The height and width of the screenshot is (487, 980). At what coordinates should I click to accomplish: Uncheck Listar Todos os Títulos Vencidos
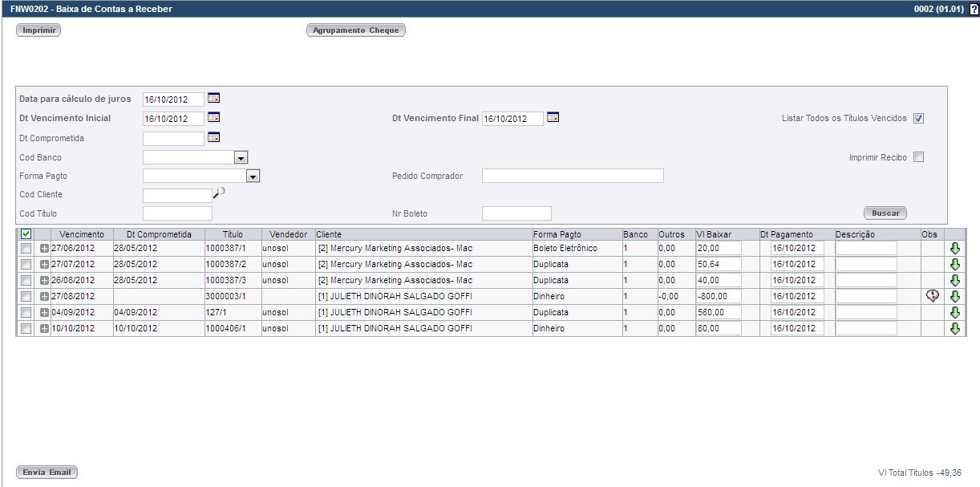(919, 119)
